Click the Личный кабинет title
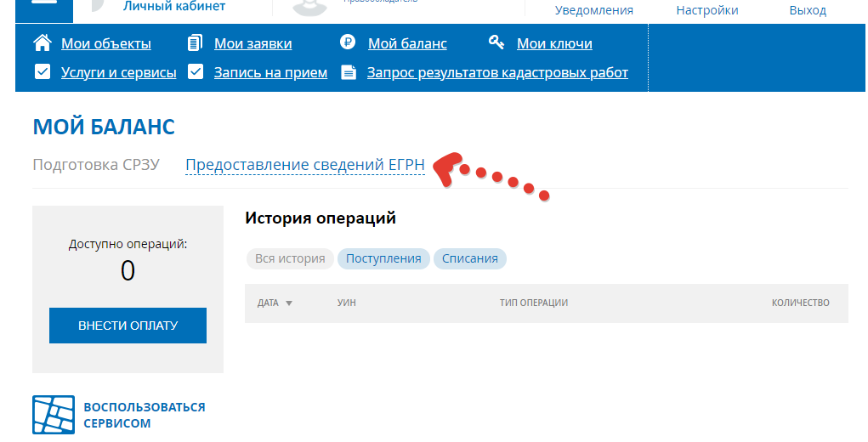This screenshot has height=442, width=868. (x=174, y=7)
